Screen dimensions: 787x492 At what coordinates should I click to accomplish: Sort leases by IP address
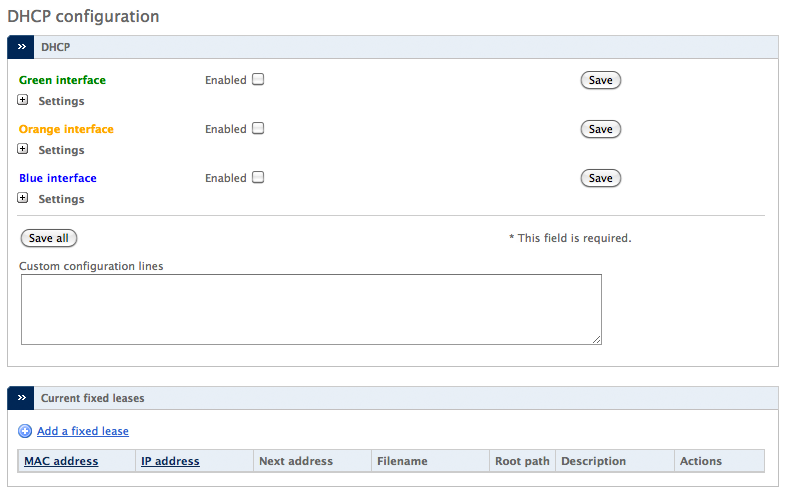170,461
